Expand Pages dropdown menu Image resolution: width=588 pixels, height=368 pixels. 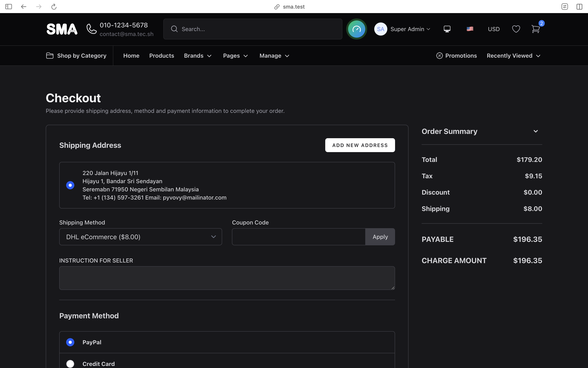pyautogui.click(x=235, y=56)
